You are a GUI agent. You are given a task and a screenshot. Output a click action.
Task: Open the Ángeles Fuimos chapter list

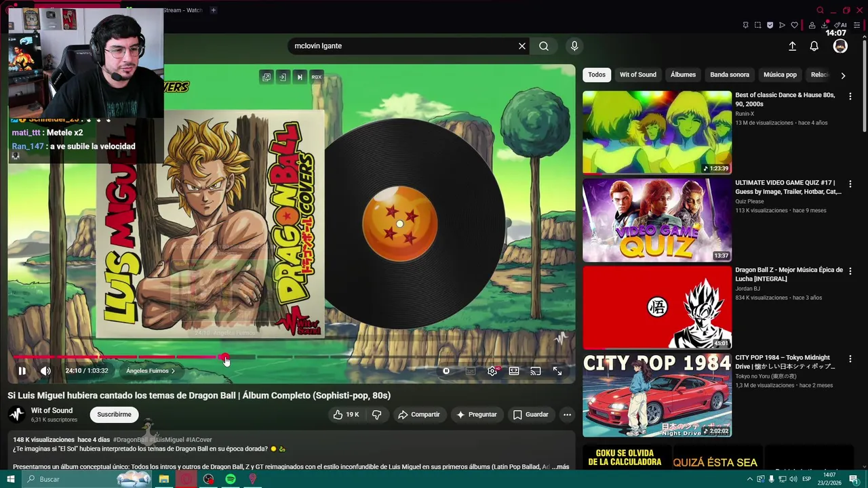pyautogui.click(x=151, y=371)
